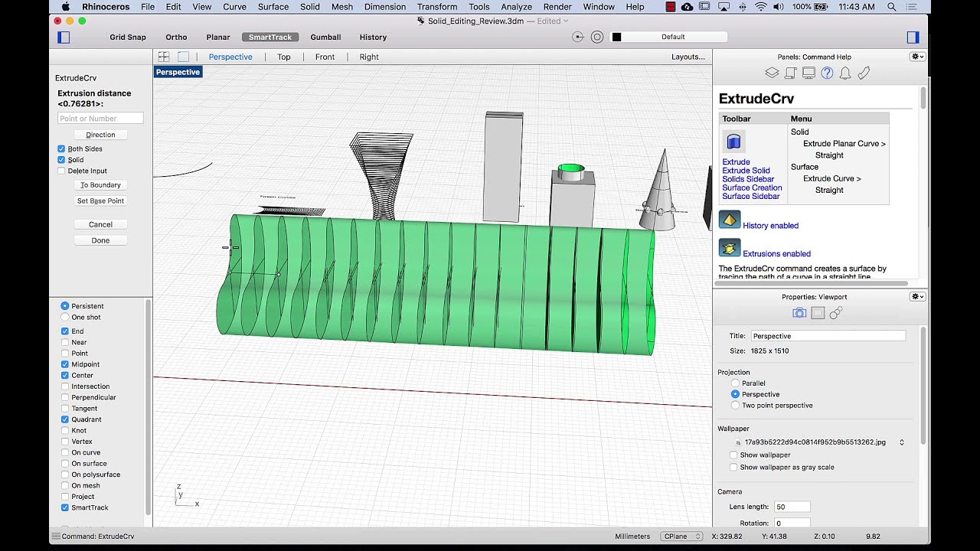The height and width of the screenshot is (551, 980).
Task: Click the Set Base Point button
Action: (100, 201)
